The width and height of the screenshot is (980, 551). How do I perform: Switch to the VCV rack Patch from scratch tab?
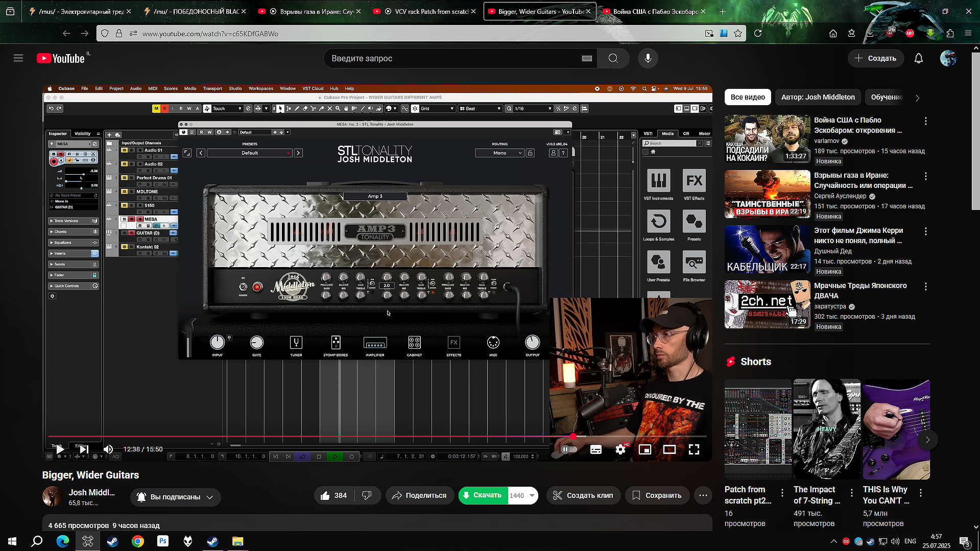click(x=425, y=11)
